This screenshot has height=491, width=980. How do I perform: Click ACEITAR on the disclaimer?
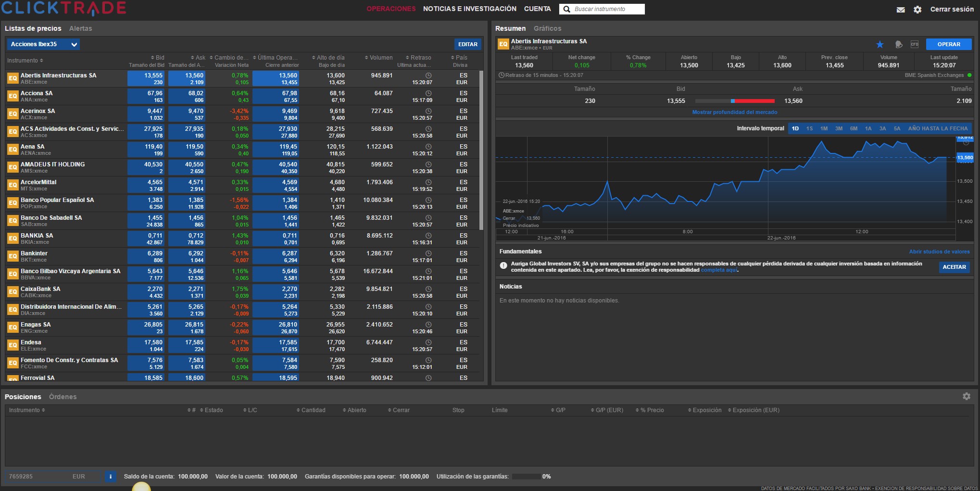click(955, 267)
